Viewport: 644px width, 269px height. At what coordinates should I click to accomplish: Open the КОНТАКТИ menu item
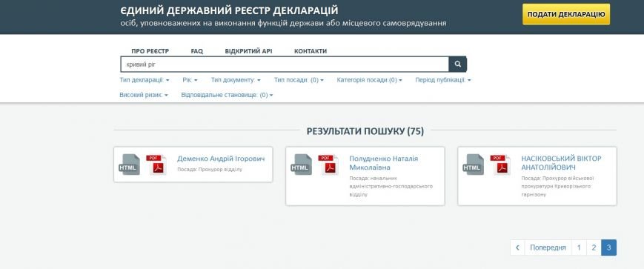tap(311, 51)
